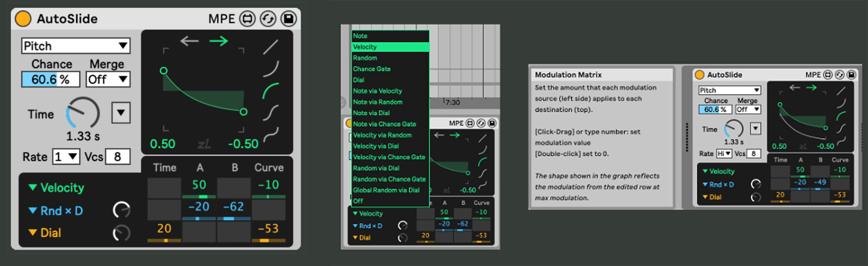The width and height of the screenshot is (868, 266).
Task: Click matrix cell 20 in Dial row, large AutoSlide
Action: pyautogui.click(x=164, y=232)
